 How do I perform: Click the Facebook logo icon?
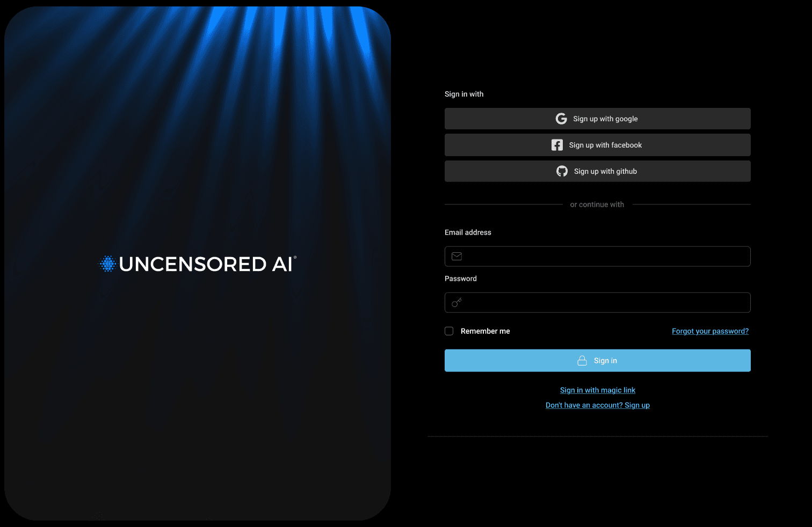pos(557,145)
